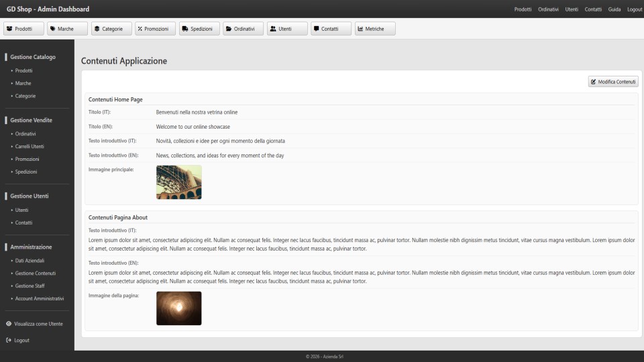Click the Spedizioni truck icon in toolbar
The image size is (644, 362).
(x=185, y=29)
